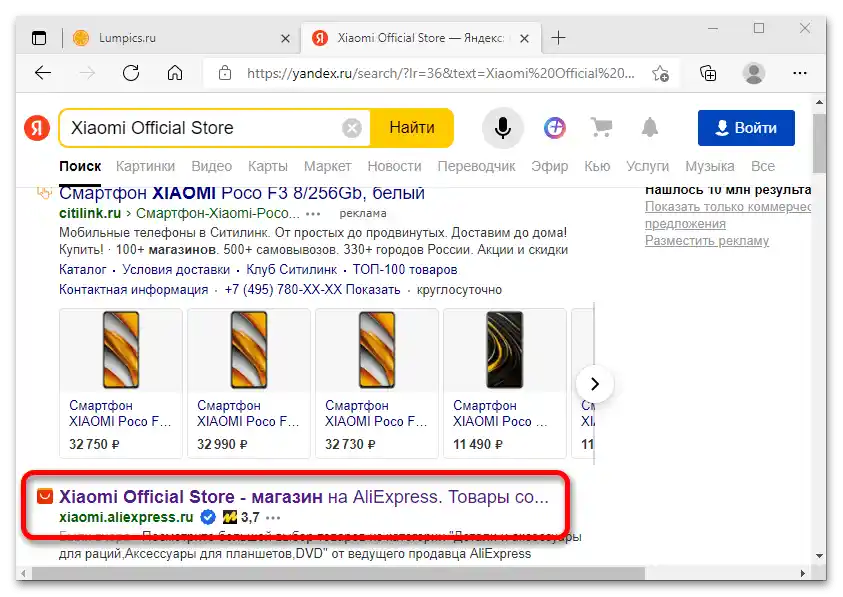
Task: Click the Разместить рекламу link
Action: pos(707,241)
